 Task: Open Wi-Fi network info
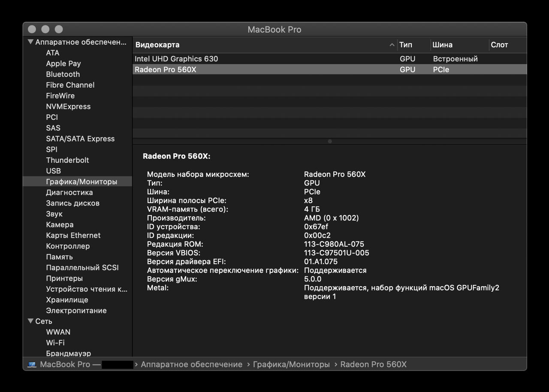tap(55, 342)
